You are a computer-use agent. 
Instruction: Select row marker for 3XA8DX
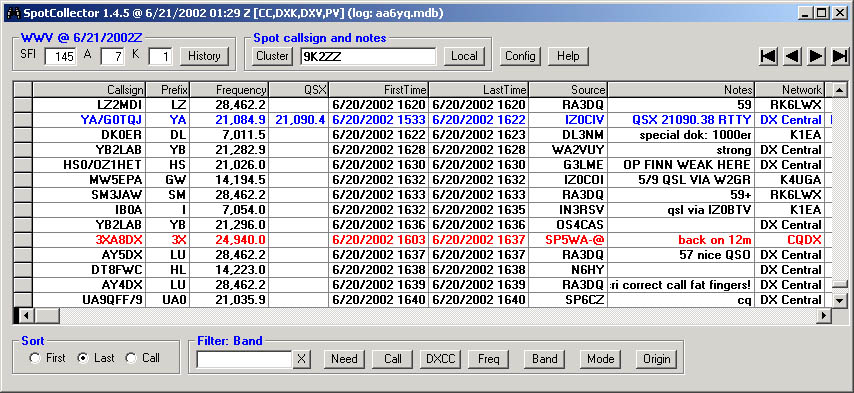point(23,240)
